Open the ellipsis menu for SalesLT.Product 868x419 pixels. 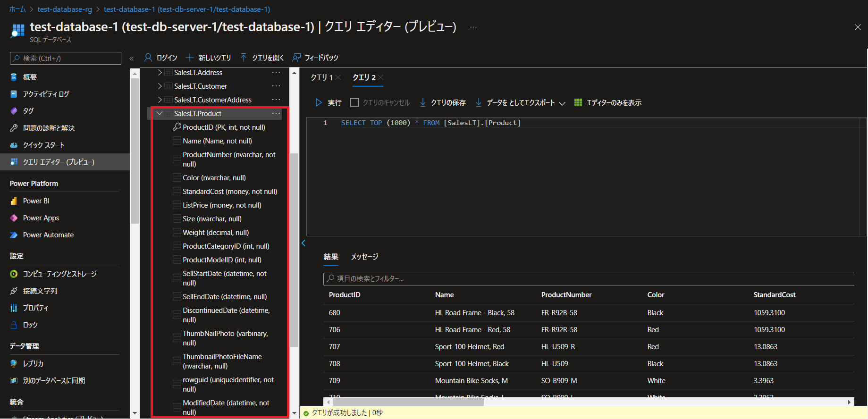pyautogui.click(x=276, y=114)
